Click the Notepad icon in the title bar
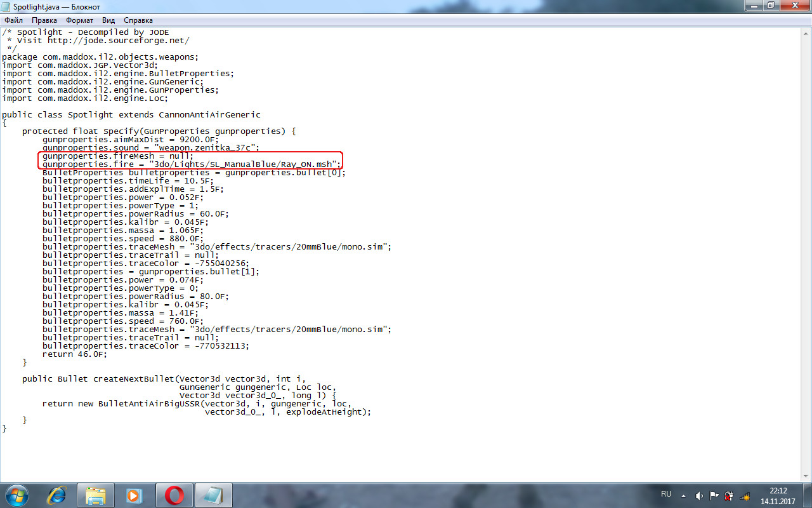Screen dimensions: 812x508 tap(7, 6)
